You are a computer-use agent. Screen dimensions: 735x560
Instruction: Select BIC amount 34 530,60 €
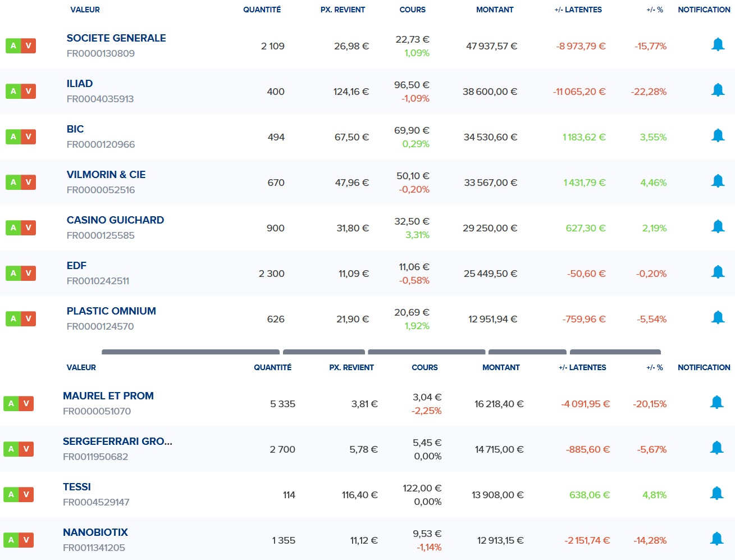tap(490, 137)
